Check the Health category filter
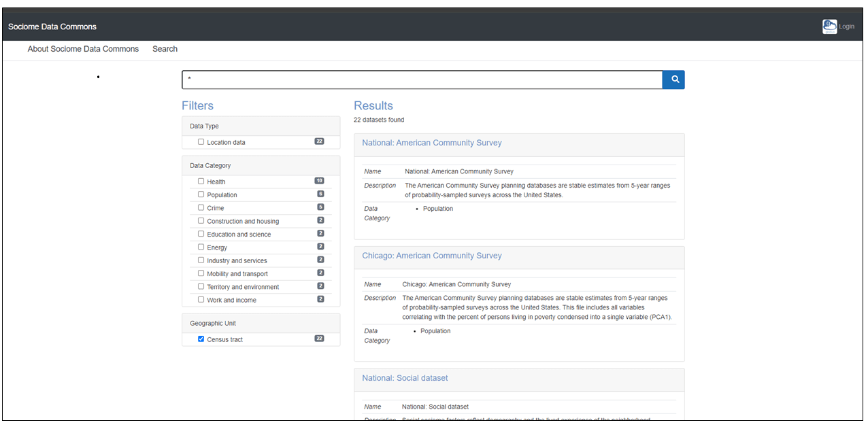 pos(201,182)
